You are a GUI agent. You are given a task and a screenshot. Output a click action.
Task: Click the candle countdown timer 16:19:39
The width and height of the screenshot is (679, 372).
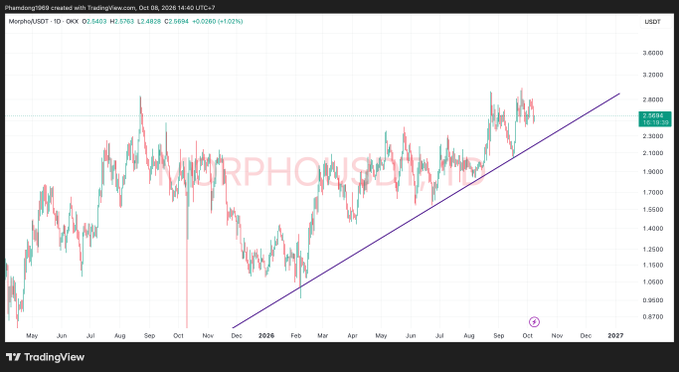coord(655,123)
